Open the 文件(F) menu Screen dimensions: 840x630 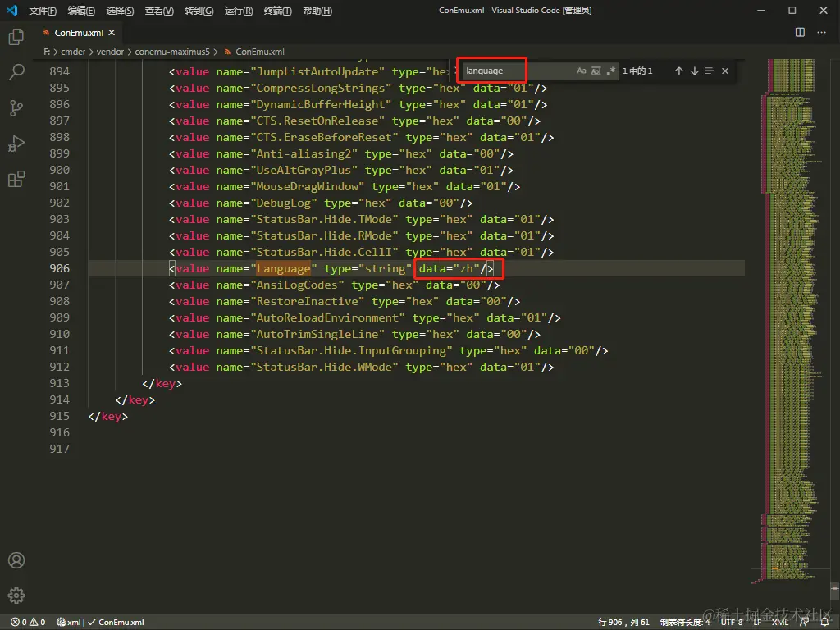pyautogui.click(x=43, y=11)
